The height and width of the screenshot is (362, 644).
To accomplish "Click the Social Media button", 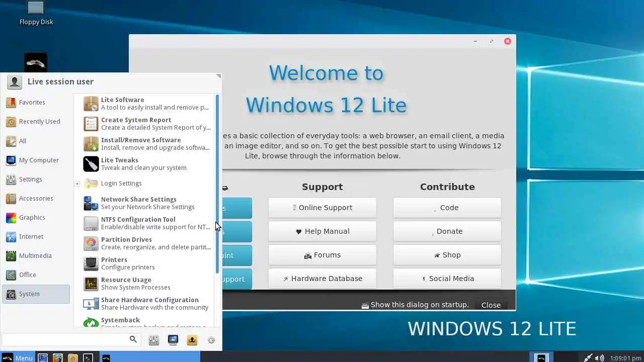I will 447,279.
